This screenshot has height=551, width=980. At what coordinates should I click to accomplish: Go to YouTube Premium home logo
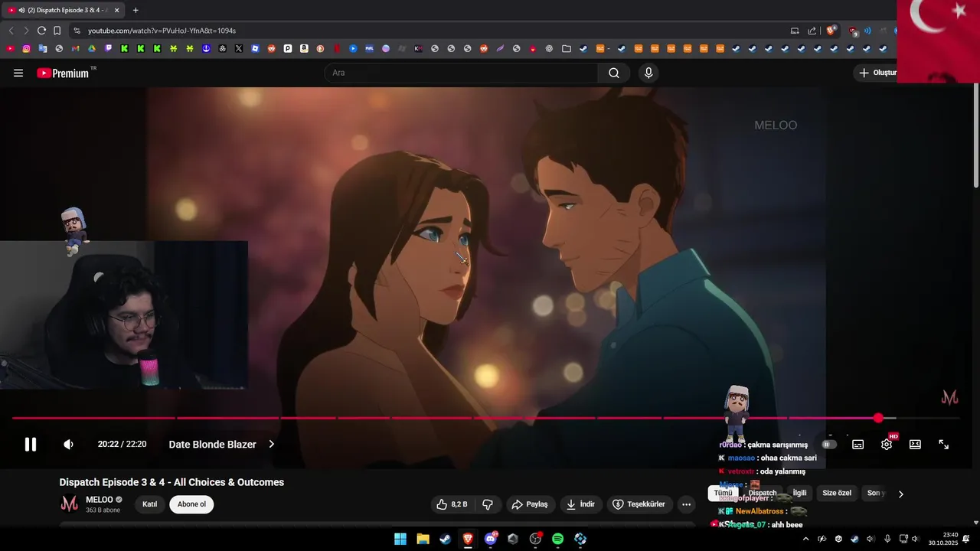point(62,73)
